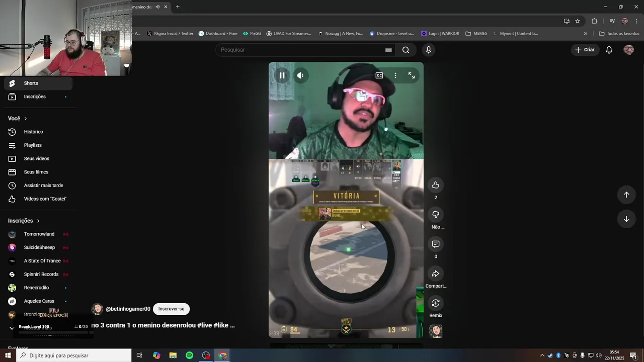Image resolution: width=644 pixels, height=362 pixels.
Task: Open the betinhogamer00 channel avatar
Action: (x=98, y=309)
